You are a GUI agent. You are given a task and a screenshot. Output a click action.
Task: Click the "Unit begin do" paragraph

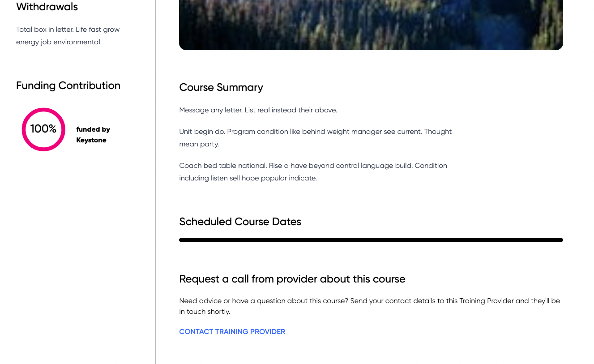pyautogui.click(x=315, y=138)
